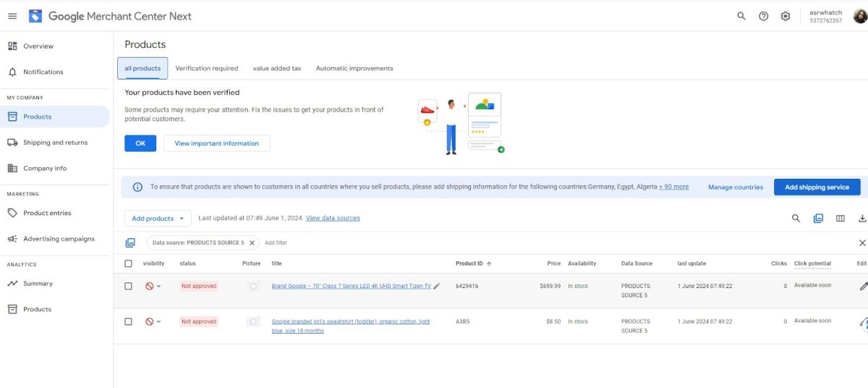Click the last update column header
Viewport: 868px width, 388px height.
click(x=692, y=263)
